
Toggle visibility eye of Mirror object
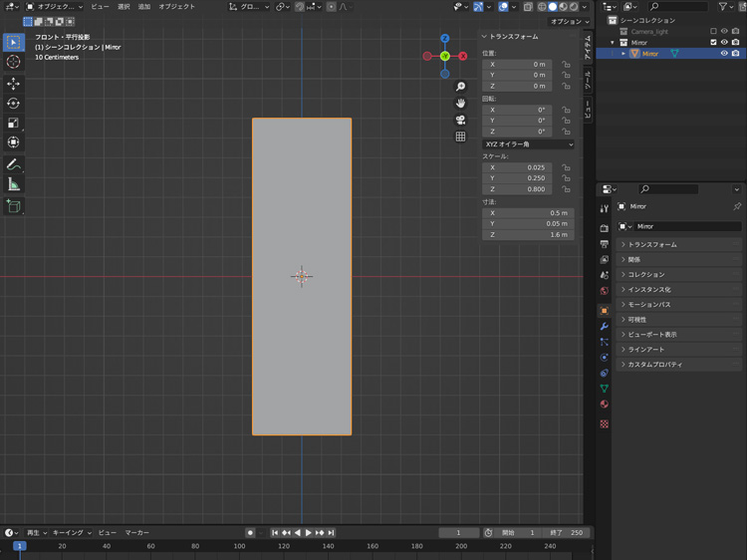pyautogui.click(x=724, y=54)
